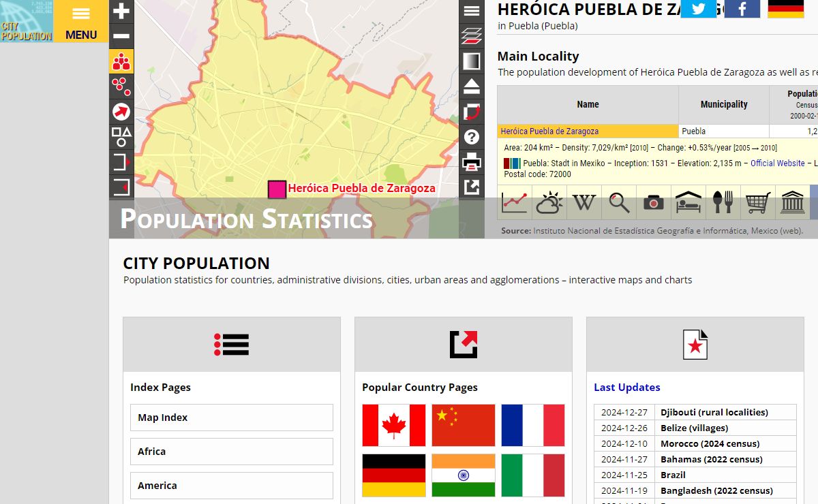Image resolution: width=818 pixels, height=504 pixels.
Task: Select the population group map mode
Action: 121,61
